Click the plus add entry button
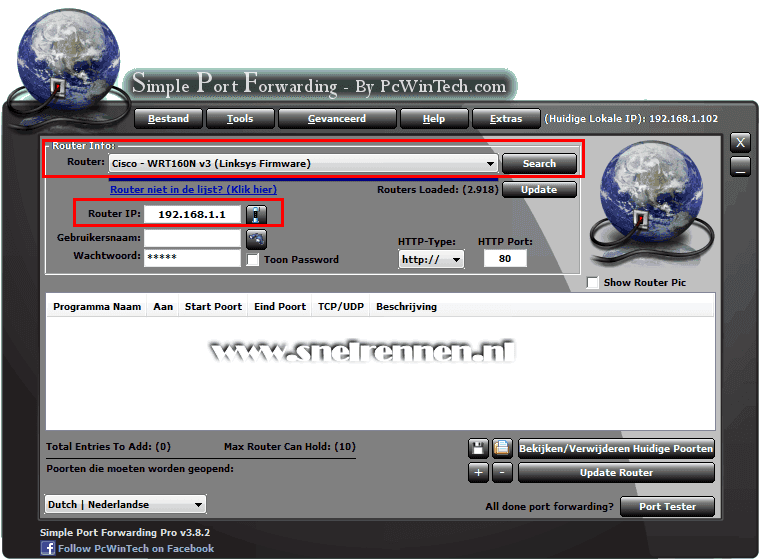The height and width of the screenshot is (560, 760). (x=478, y=472)
